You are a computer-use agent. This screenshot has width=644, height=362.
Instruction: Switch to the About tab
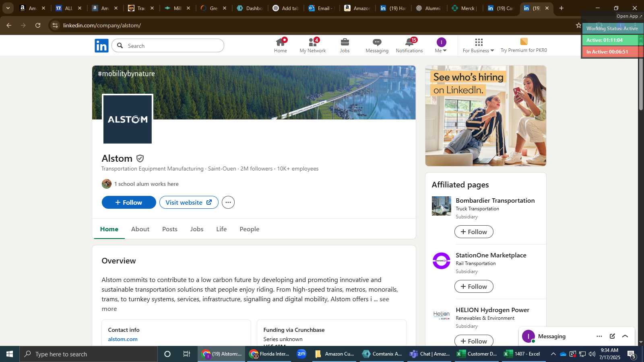pos(140,229)
